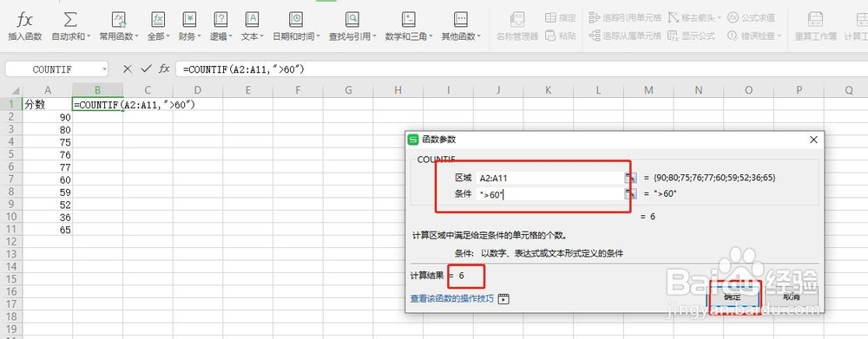Image resolution: width=868 pixels, height=339 pixels.
Task: Expand the Date and Time dropdown arrow
Action: tap(319, 37)
